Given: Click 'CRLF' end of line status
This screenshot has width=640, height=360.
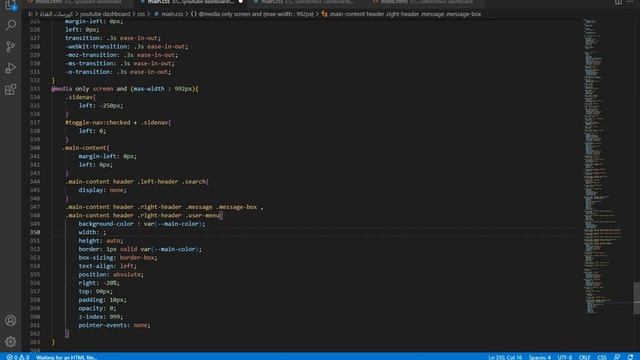Looking at the screenshot, I should (x=584, y=357).
